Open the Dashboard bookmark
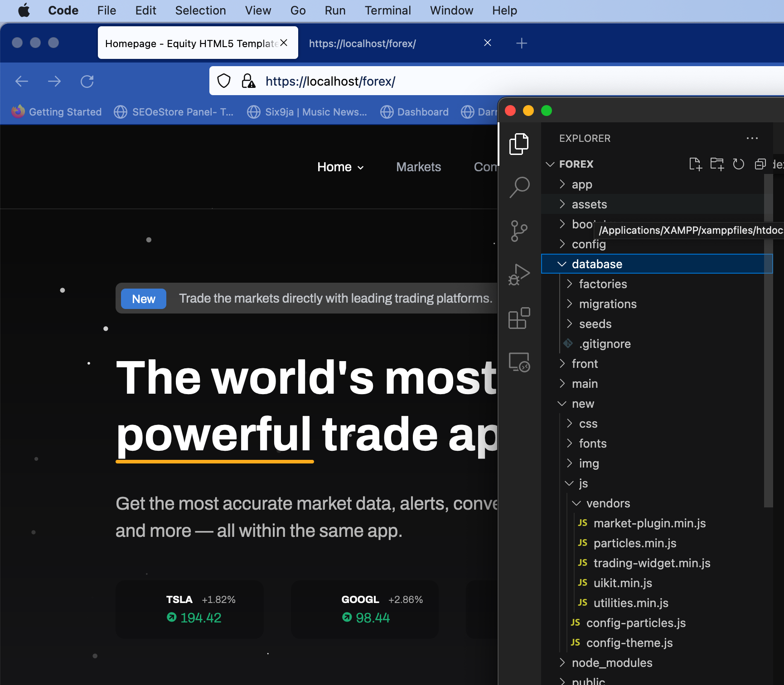The width and height of the screenshot is (784, 685). pyautogui.click(x=414, y=112)
